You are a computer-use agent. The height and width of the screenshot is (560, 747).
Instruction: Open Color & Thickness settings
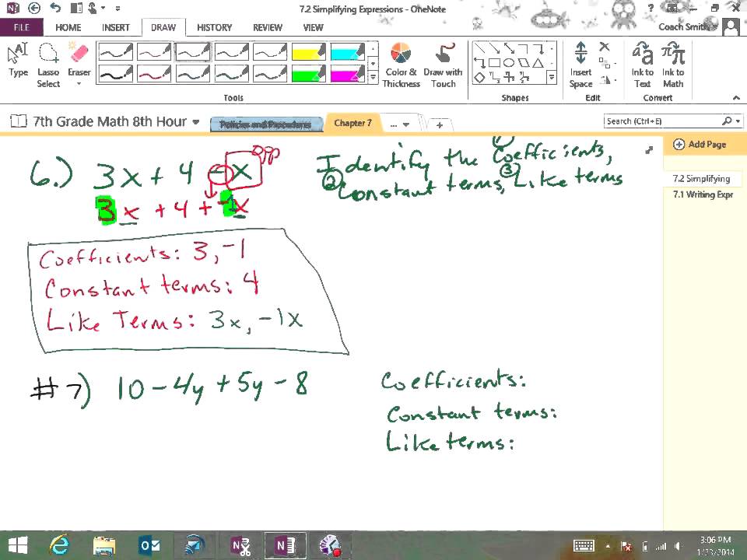402,65
